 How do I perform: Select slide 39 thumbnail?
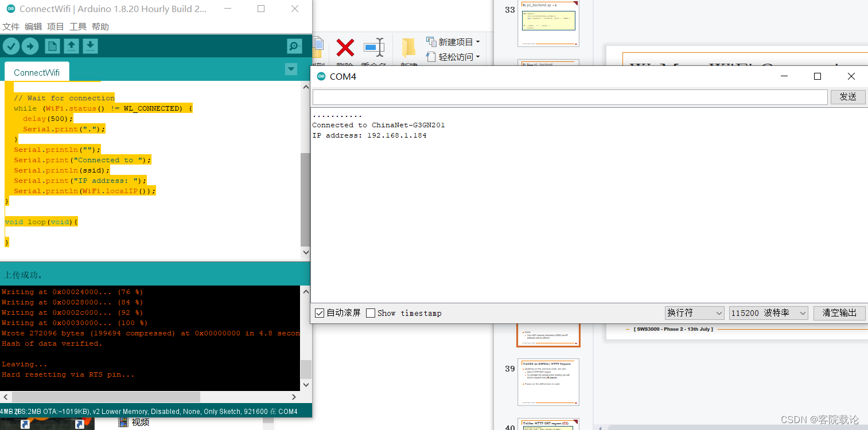tap(548, 381)
